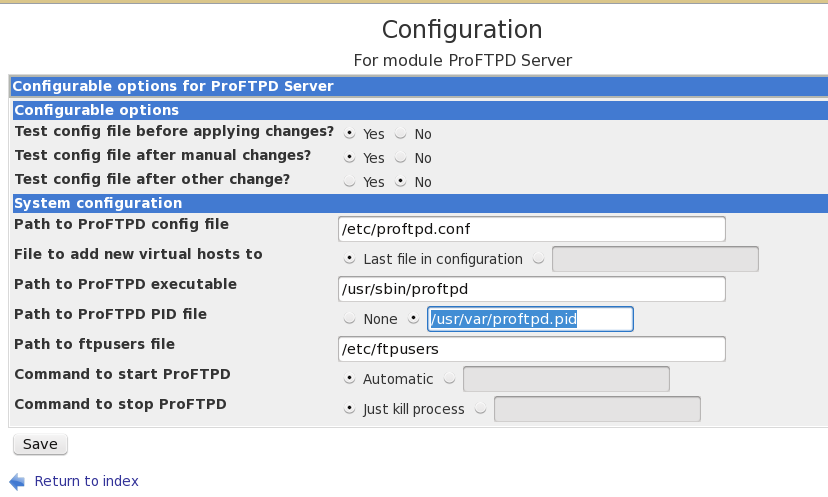The image size is (828, 497).
Task: Select No for test after other change
Action: coord(401,181)
